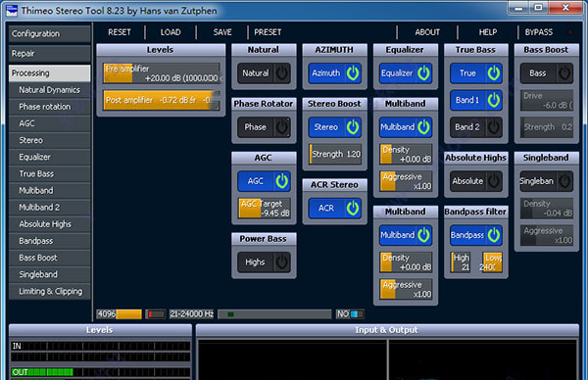
Task: Select Singleband in the sidebar
Action: 49,274
